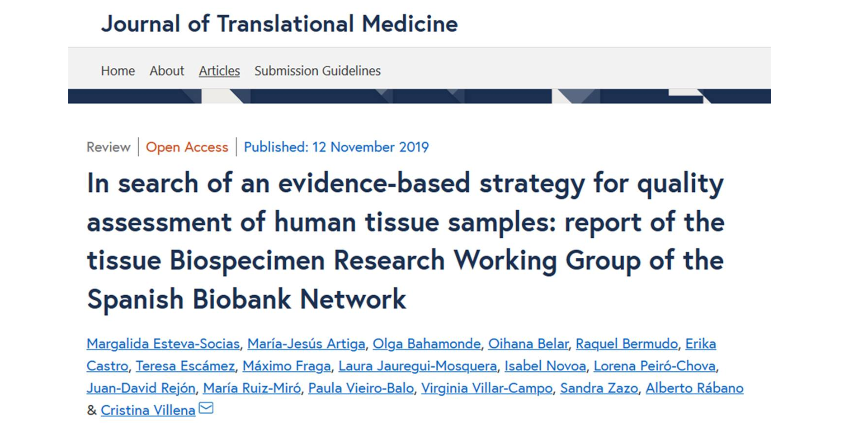Click author Raquel Bermudo

click(627, 344)
